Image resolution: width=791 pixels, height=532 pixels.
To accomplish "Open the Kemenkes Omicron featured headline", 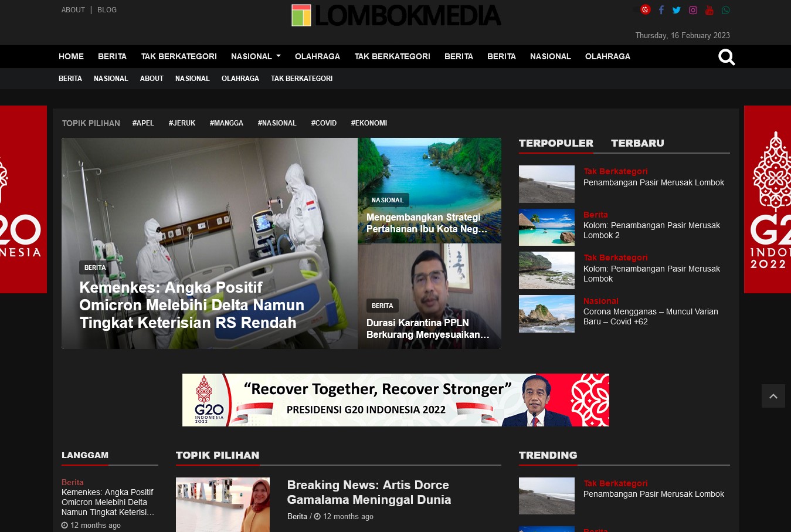I will coord(192,305).
